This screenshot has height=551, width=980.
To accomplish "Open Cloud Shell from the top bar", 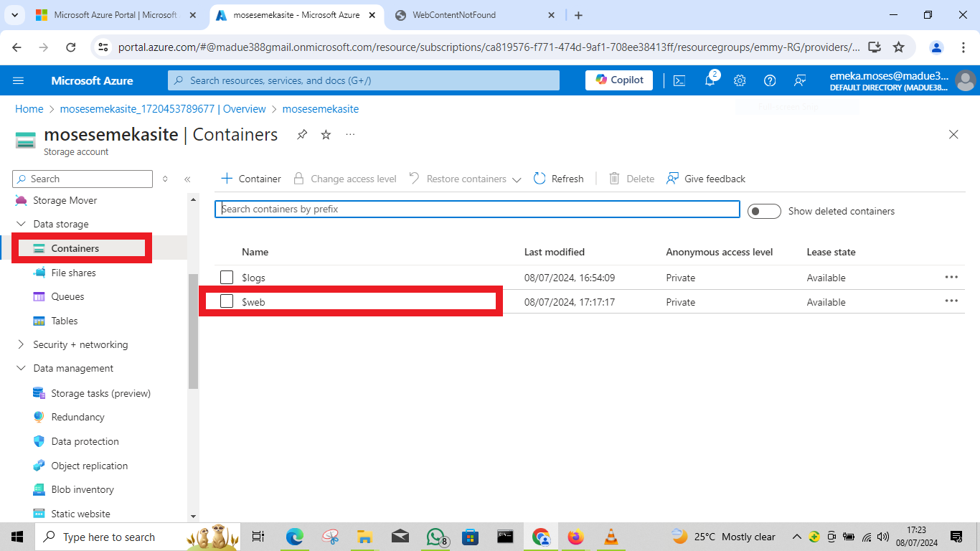I will [679, 80].
